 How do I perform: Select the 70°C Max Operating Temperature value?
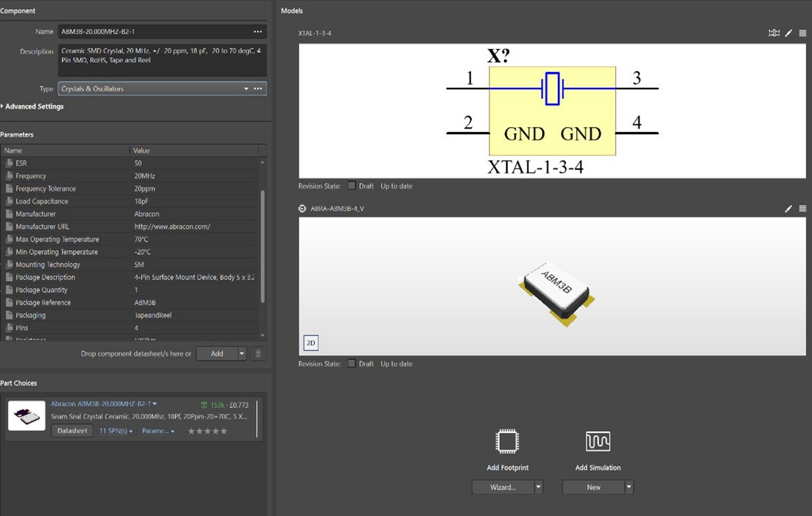141,239
